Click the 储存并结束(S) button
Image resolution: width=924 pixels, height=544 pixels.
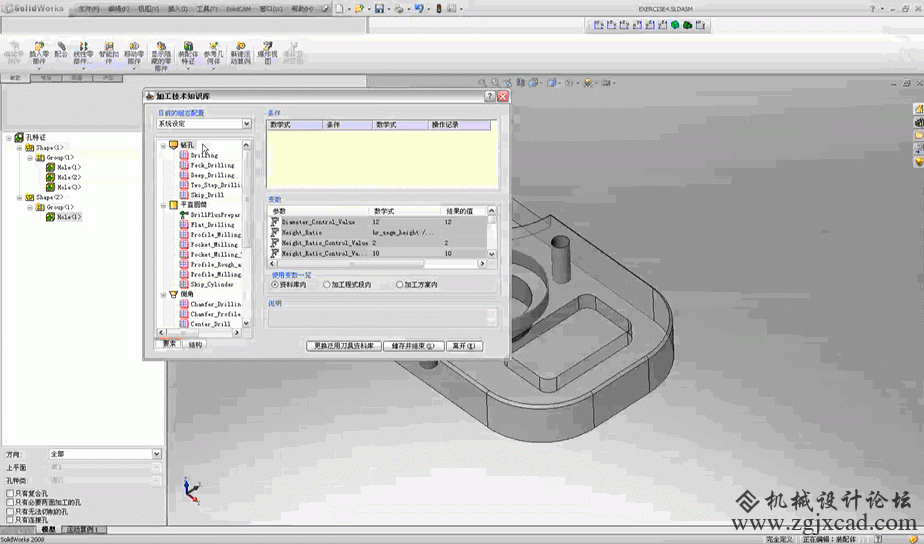point(413,346)
